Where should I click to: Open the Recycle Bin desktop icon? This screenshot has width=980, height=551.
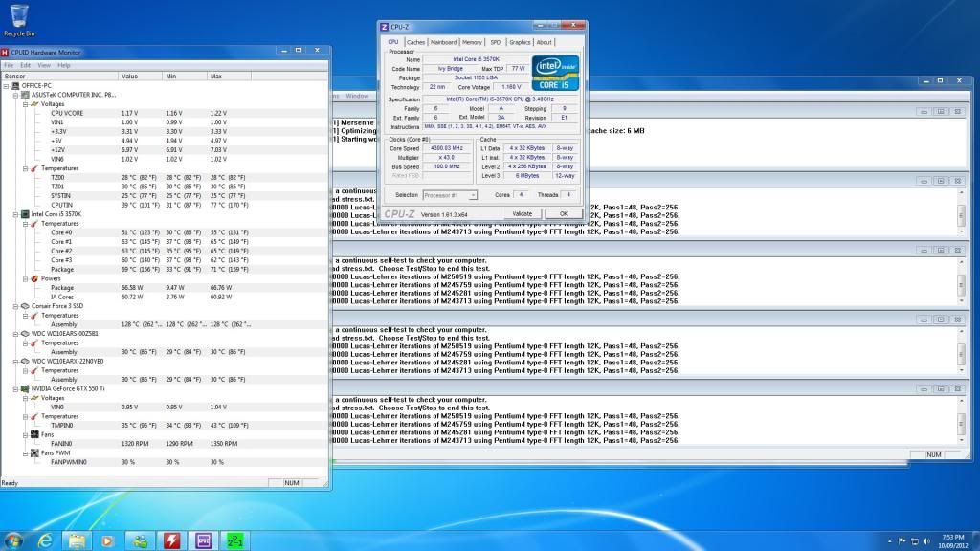coord(20,17)
